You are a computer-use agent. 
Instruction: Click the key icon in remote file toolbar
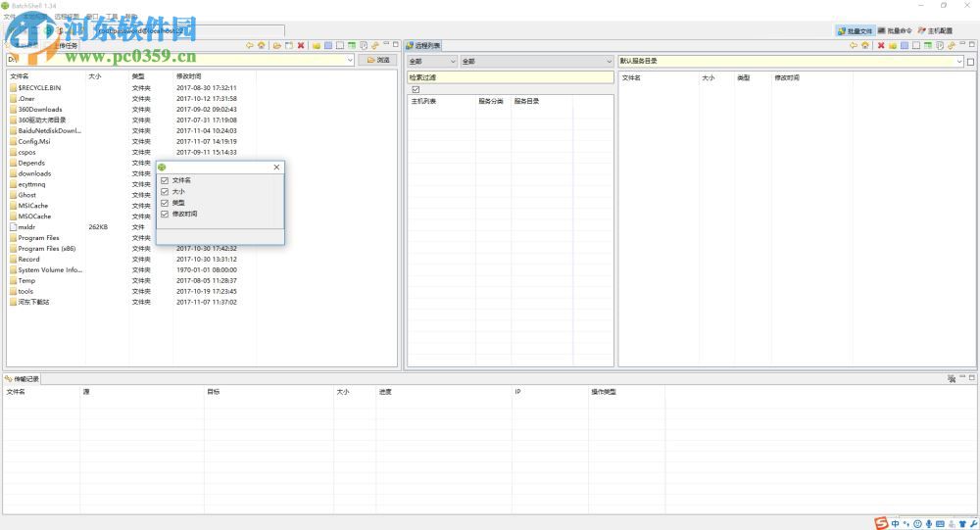(951, 45)
